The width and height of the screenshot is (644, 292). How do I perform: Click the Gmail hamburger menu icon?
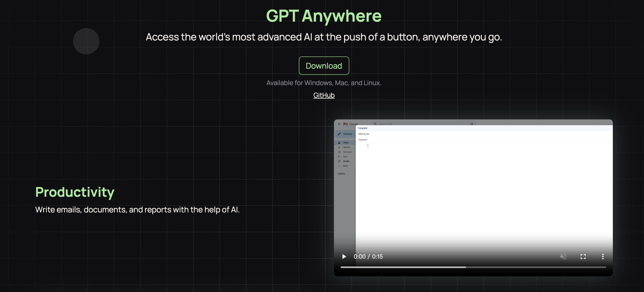[x=339, y=124]
